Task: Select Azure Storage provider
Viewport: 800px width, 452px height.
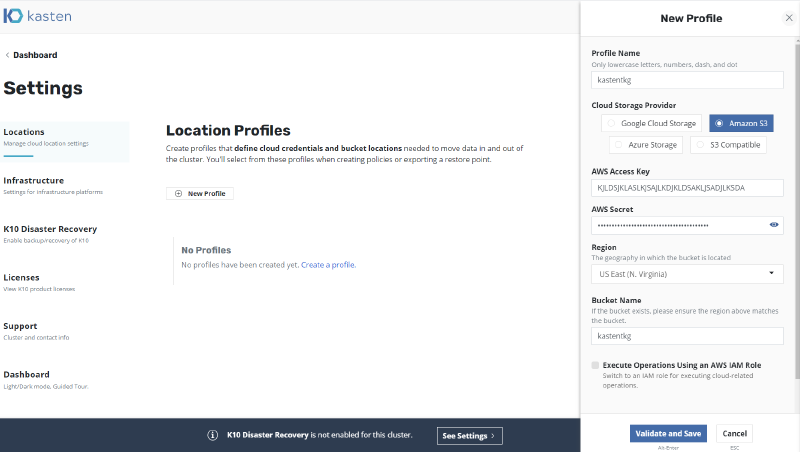Action: (x=646, y=145)
